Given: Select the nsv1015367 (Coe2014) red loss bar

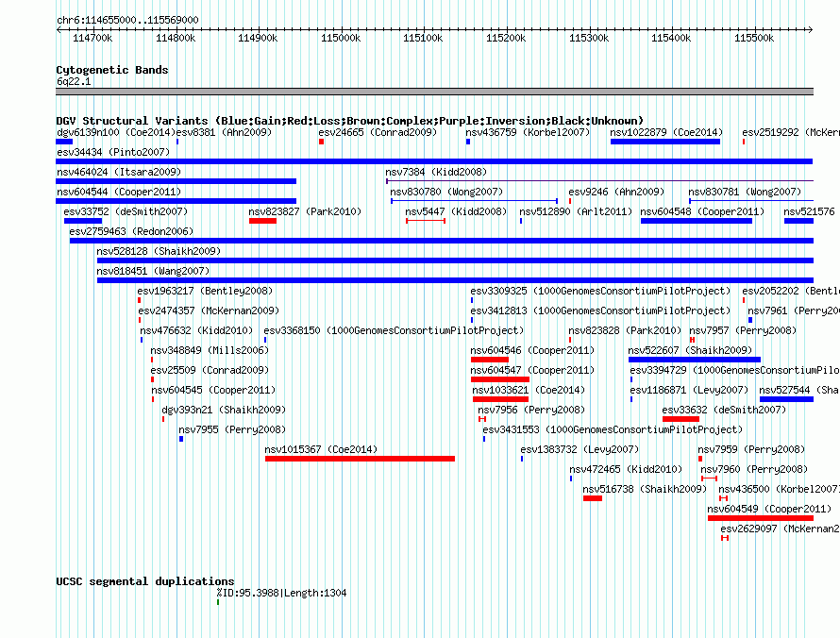Looking at the screenshot, I should 360,459.
